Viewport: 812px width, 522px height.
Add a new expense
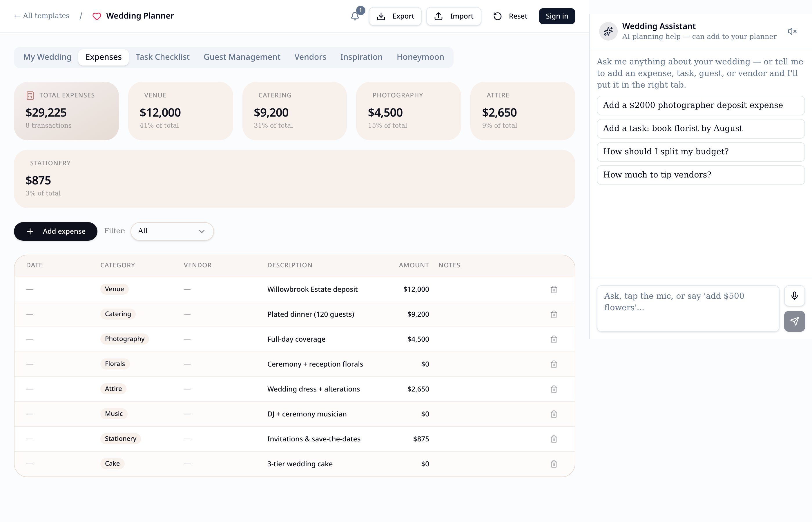click(x=56, y=231)
